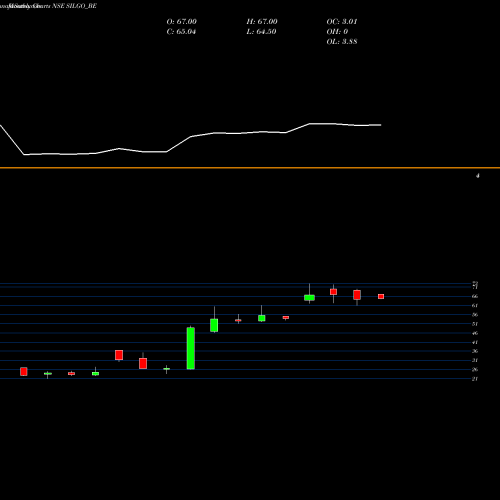Screen dimensions: 500x500
Task: Click the 36 price axis label
Action: pos(475,351)
